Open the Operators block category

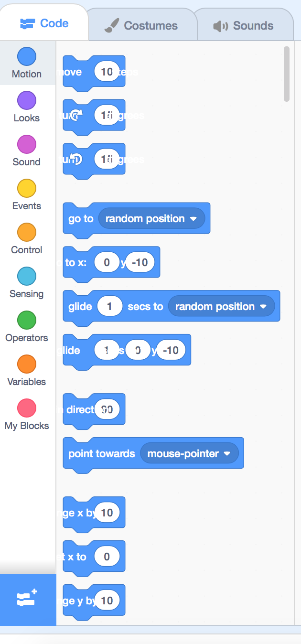(x=27, y=320)
